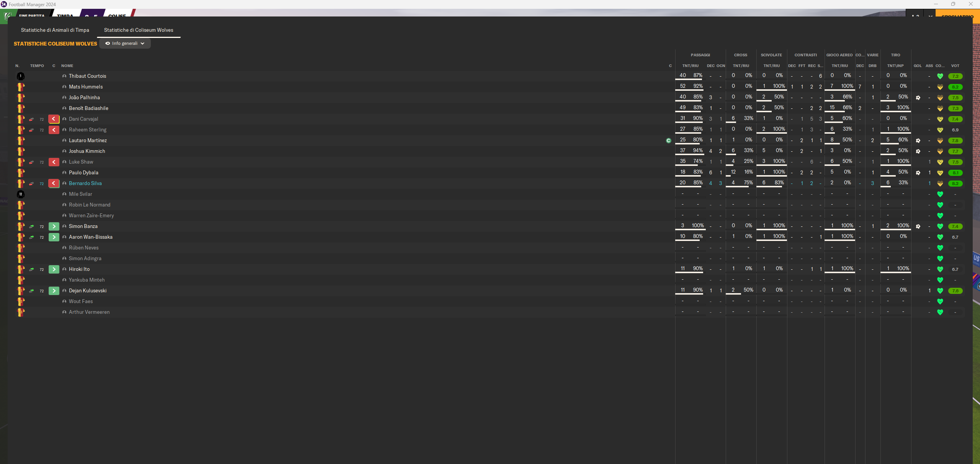Click Raheem Sterling 6.9 rating value
This screenshot has height=464, width=980.
[955, 130]
